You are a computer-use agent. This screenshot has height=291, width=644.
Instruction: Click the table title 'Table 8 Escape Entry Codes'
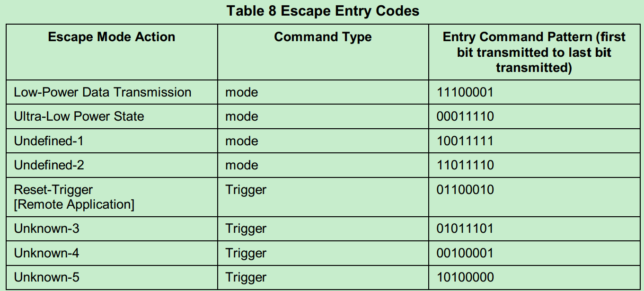pyautogui.click(x=323, y=11)
